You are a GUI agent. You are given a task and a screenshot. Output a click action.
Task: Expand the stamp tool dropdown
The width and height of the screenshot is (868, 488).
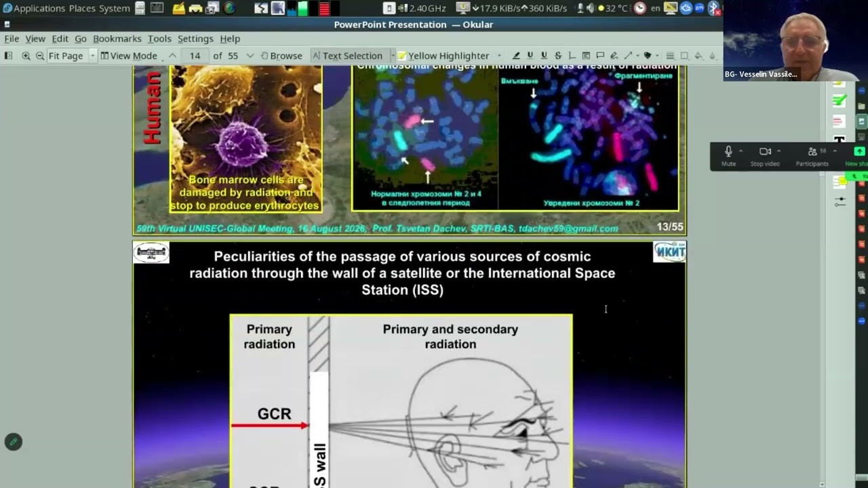click(657, 56)
